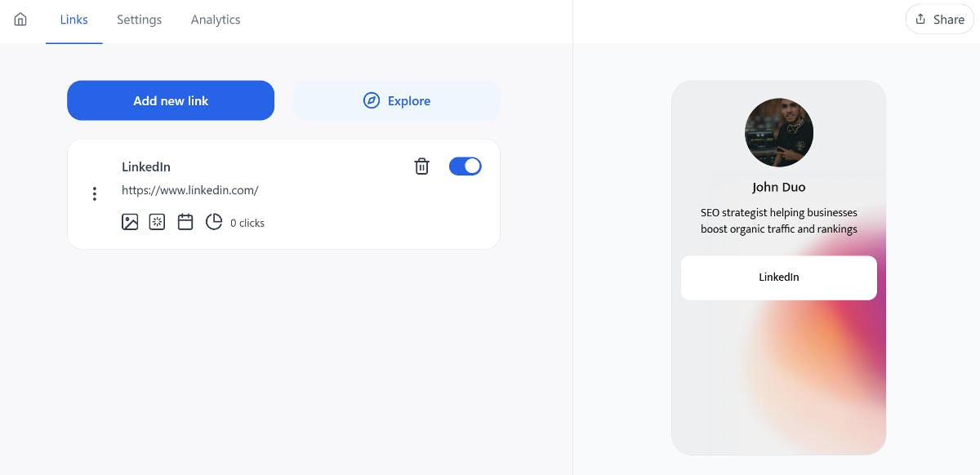
Task: Click the Explore button
Action: coord(396,101)
